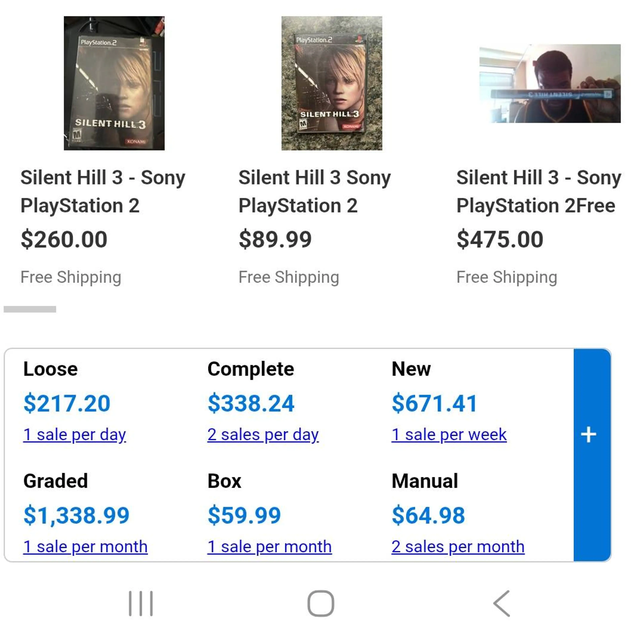Select the New price $671.41
This screenshot has width=644, height=644.
(434, 403)
